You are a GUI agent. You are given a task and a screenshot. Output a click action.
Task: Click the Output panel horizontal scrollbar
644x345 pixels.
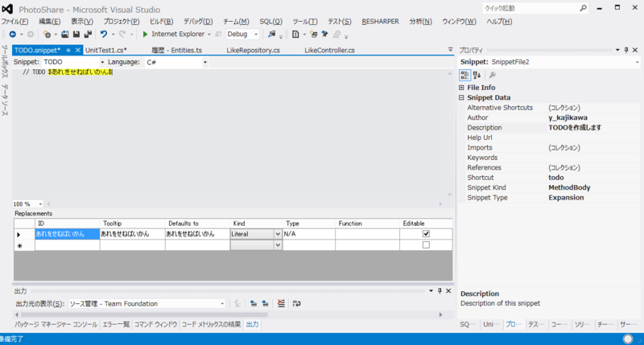click(x=144, y=314)
